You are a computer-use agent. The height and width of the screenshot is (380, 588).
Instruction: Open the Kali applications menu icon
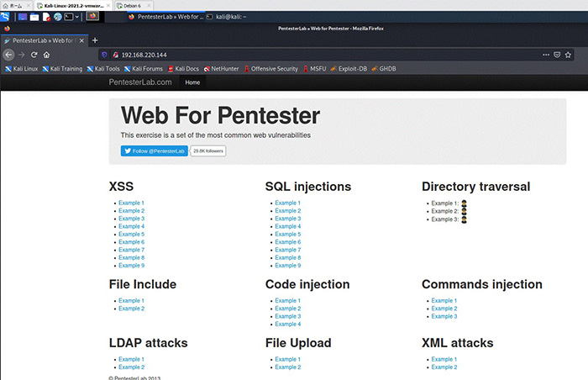[x=6, y=16]
